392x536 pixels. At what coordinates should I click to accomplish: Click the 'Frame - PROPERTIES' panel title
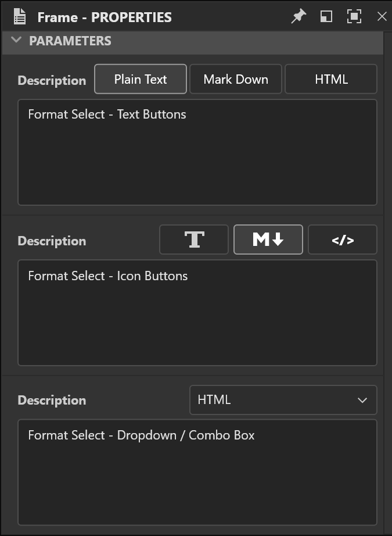[105, 17]
